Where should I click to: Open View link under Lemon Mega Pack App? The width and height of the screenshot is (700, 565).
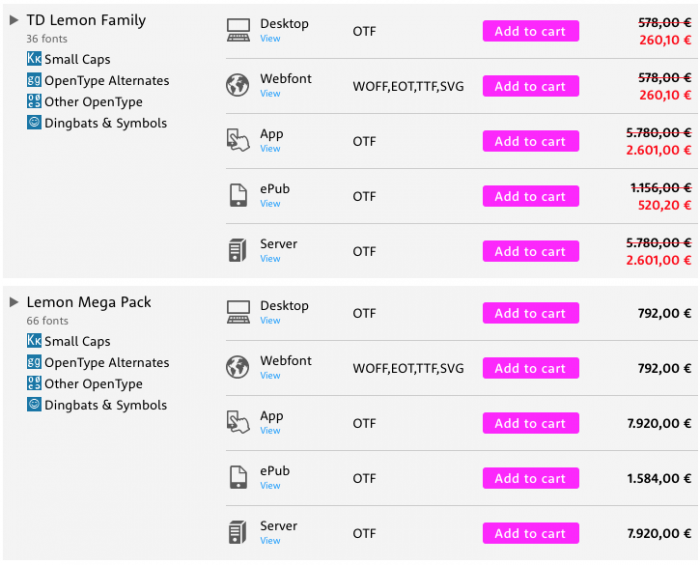tap(270, 431)
